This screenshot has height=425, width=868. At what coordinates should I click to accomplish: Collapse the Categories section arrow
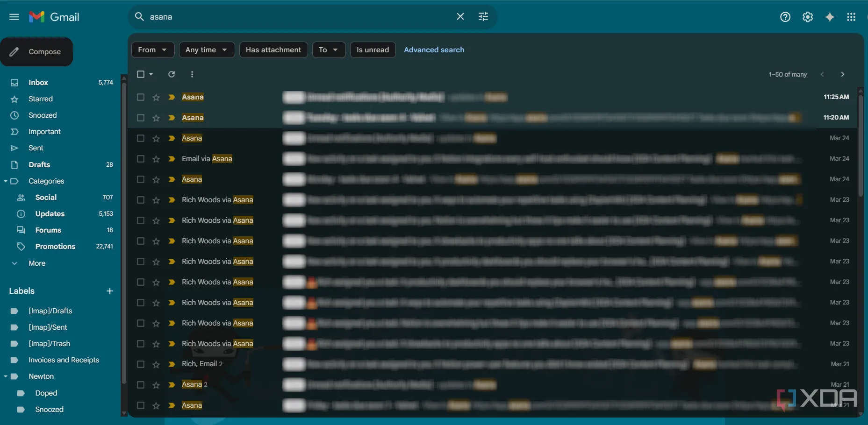click(5, 181)
